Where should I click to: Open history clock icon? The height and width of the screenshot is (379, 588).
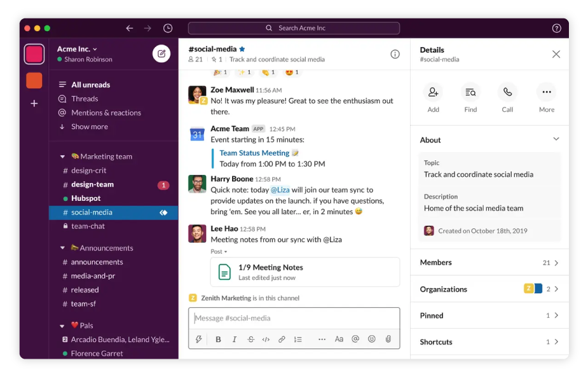point(168,28)
